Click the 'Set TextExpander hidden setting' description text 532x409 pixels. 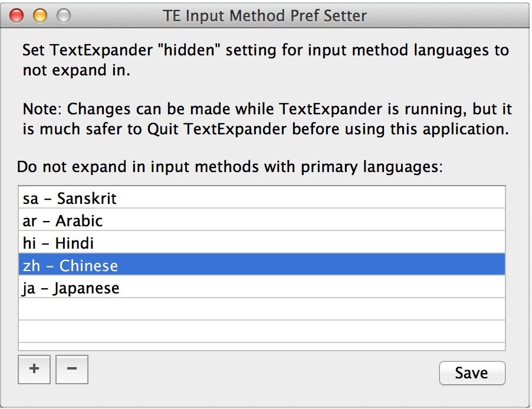click(x=265, y=60)
